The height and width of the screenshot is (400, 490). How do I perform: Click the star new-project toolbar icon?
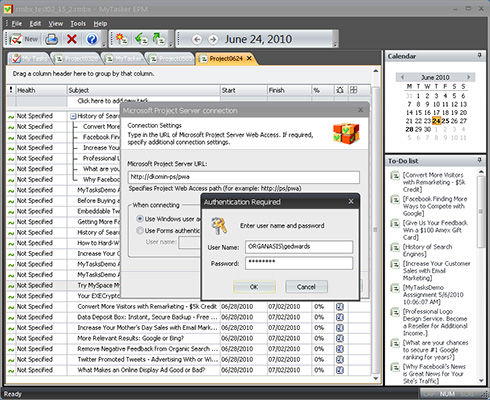tap(121, 39)
